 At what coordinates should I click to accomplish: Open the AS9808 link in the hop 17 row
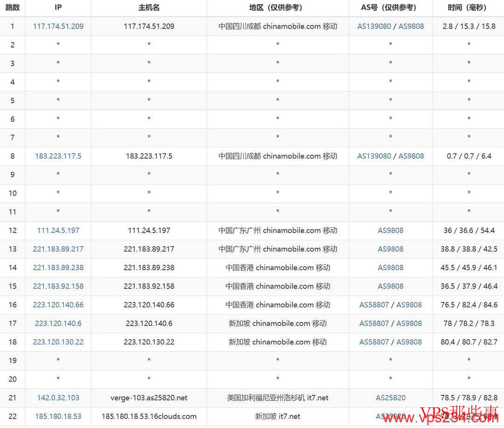409,323
